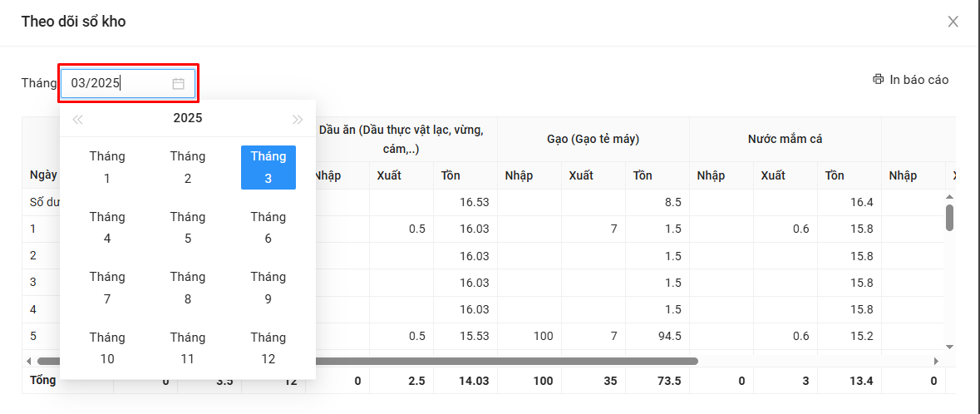Click the vertical scrollbar thumb

click(949, 216)
